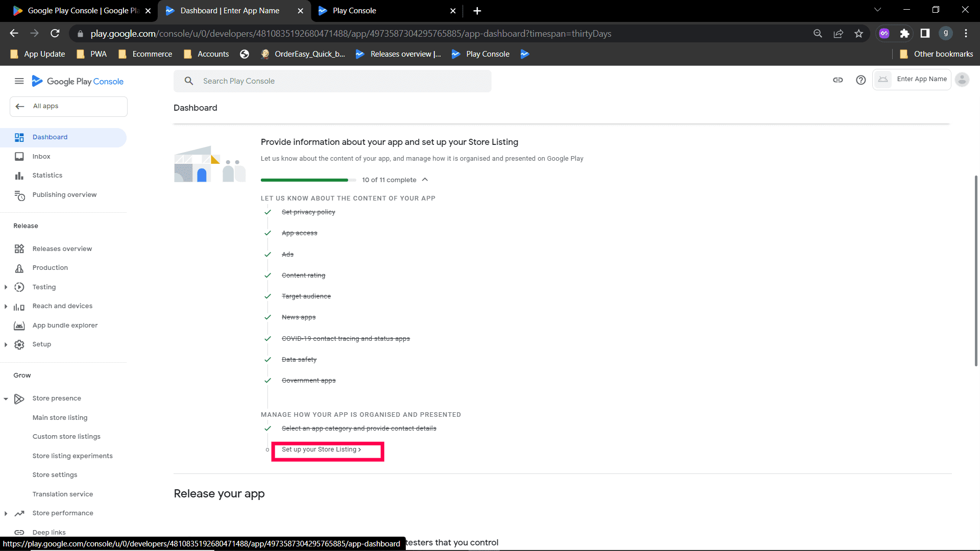Expand the Setup section arrow
This screenshot has width=980, height=551.
[6, 345]
